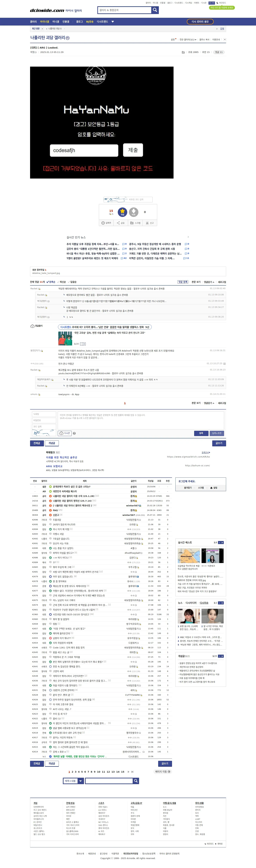The height and width of the screenshot is (868, 256).
Task: Expand the gallery info arrow beside 이용안내
Action: tap(225, 40)
